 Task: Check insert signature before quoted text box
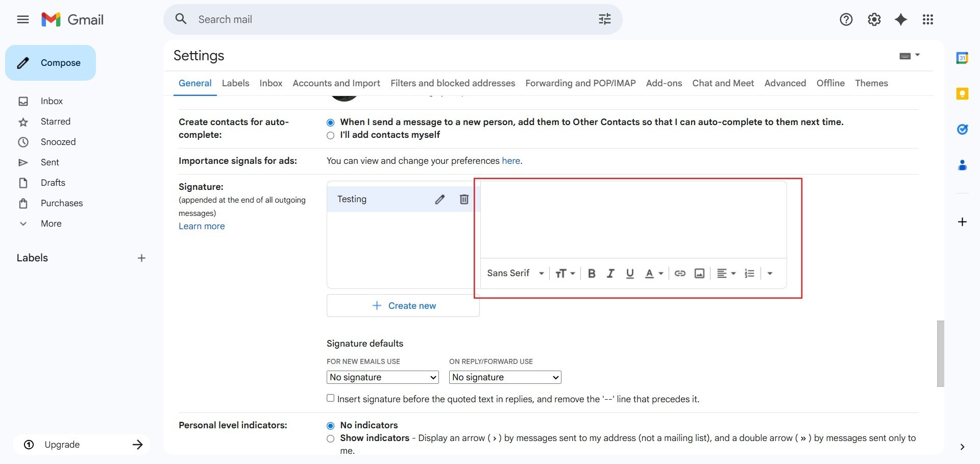[x=331, y=398]
